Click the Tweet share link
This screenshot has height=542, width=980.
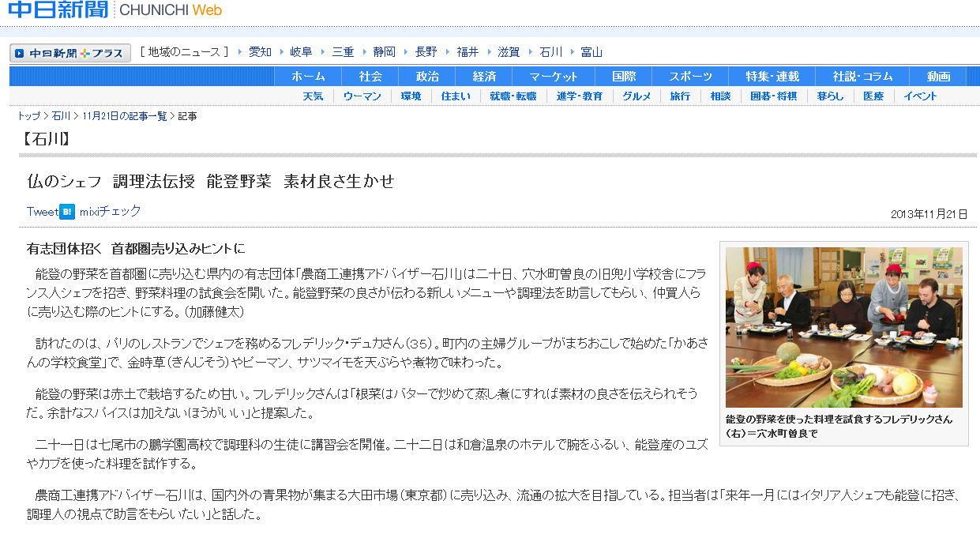pyautogui.click(x=42, y=212)
